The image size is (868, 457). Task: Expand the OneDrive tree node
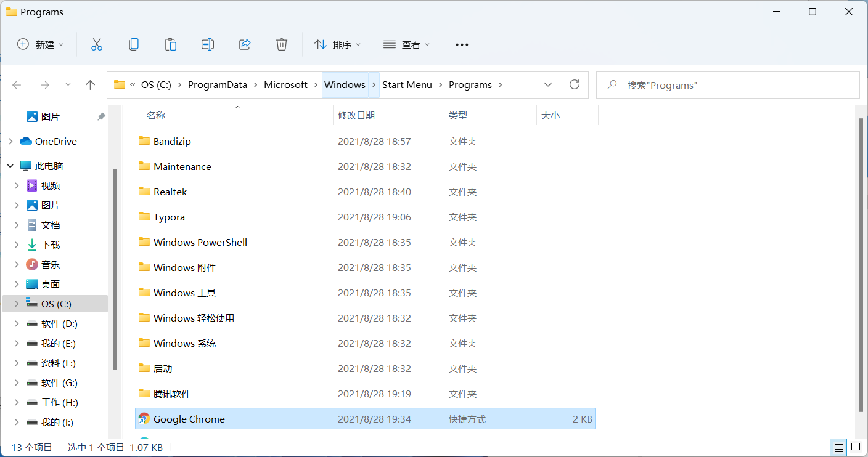pos(10,141)
